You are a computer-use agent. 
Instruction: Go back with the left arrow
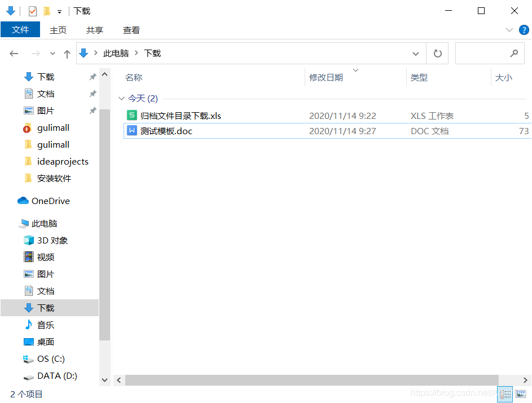click(x=14, y=54)
